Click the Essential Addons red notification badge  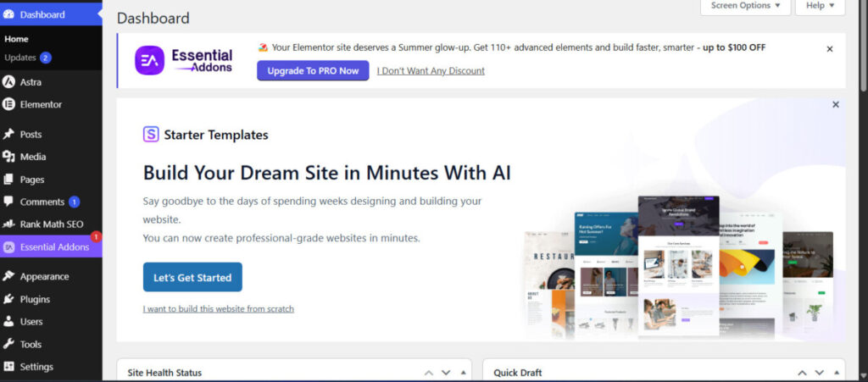tap(96, 236)
